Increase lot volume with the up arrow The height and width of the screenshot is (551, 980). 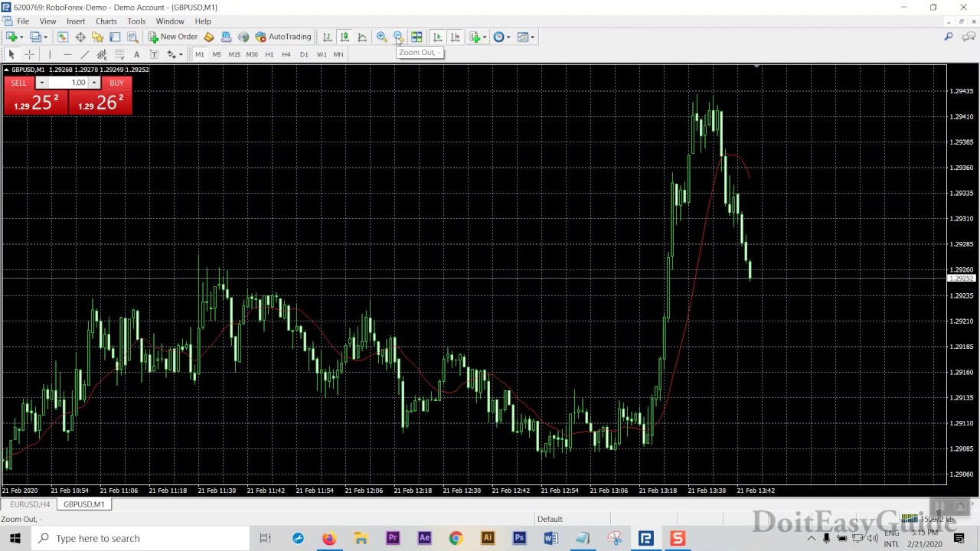pos(94,83)
